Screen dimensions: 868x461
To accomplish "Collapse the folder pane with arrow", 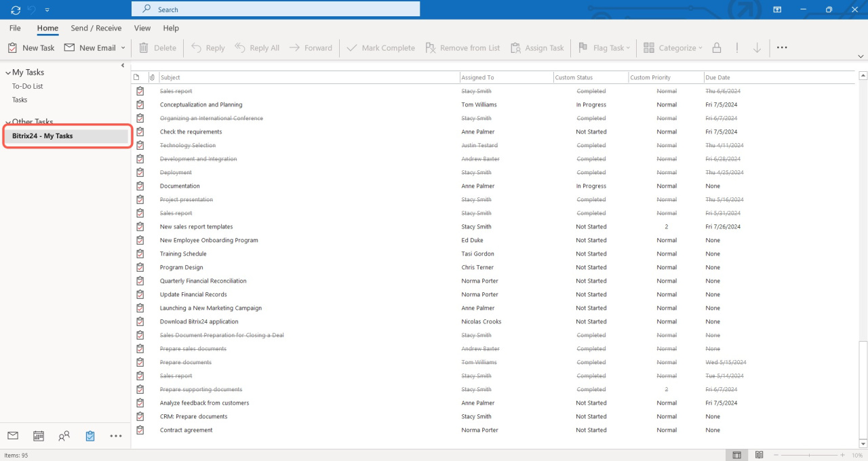I will (x=123, y=66).
